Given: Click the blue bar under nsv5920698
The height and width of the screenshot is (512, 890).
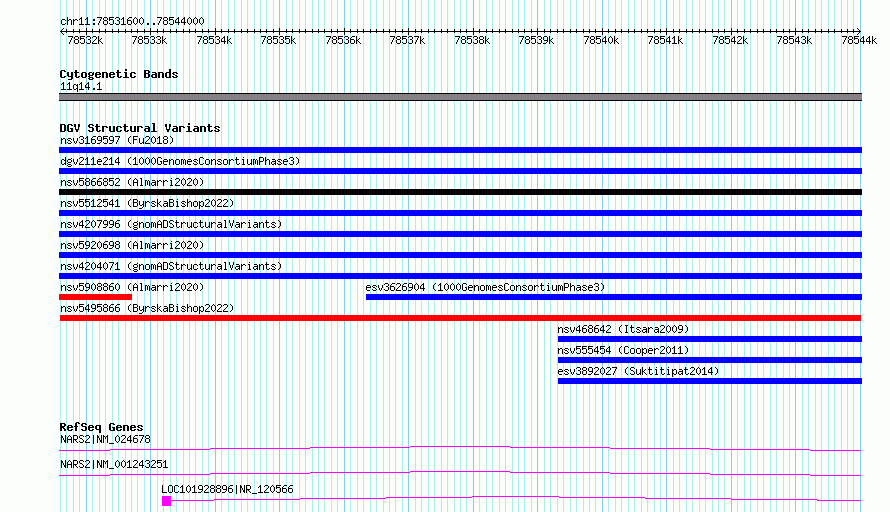Looking at the screenshot, I should click(460, 255).
